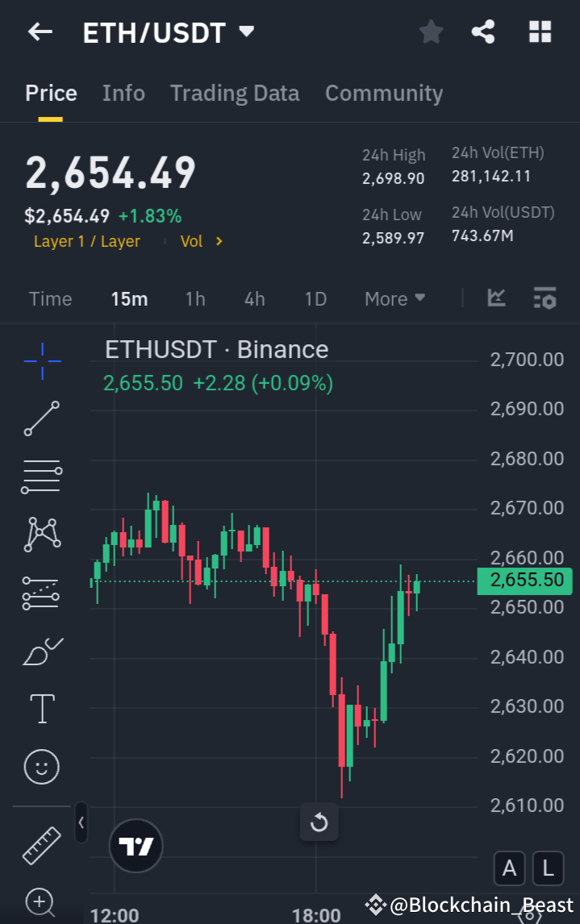Screen dimensions: 580x924
Task: Open the emoji sticker tool
Action: pyautogui.click(x=40, y=767)
